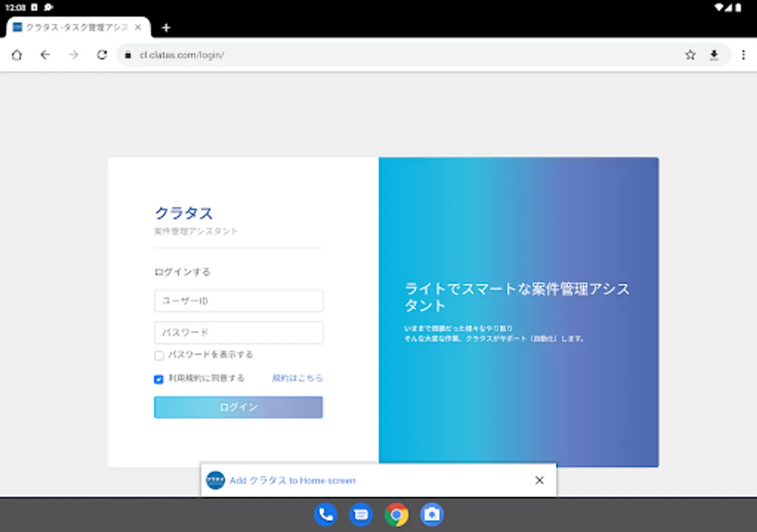The height and width of the screenshot is (532, 757).
Task: Close the クラタス browser tab
Action: pyautogui.click(x=138, y=27)
